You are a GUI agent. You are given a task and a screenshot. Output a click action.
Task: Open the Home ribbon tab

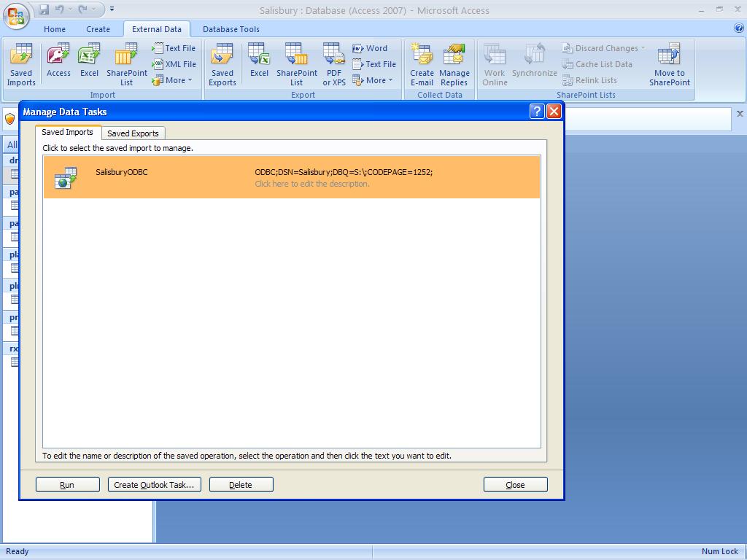pyautogui.click(x=55, y=29)
